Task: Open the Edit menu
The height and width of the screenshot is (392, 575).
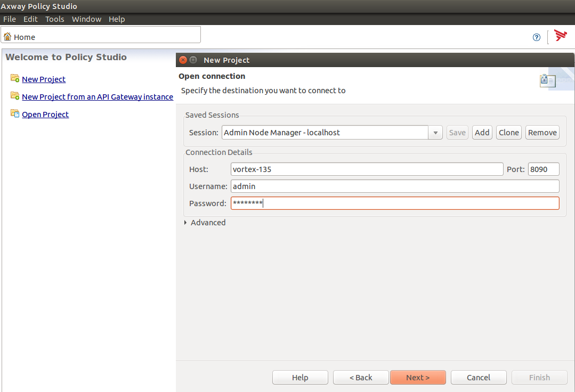Action: [30, 19]
